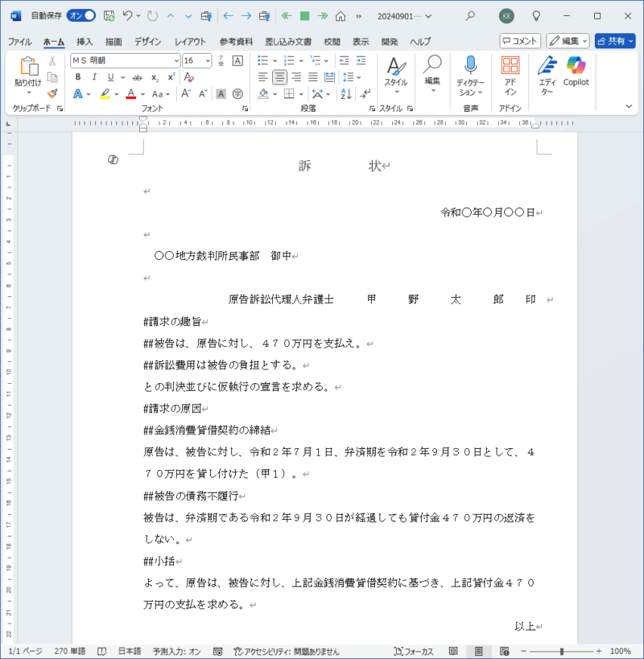Click the sort icon
The height and width of the screenshot is (659, 644).
(x=346, y=93)
